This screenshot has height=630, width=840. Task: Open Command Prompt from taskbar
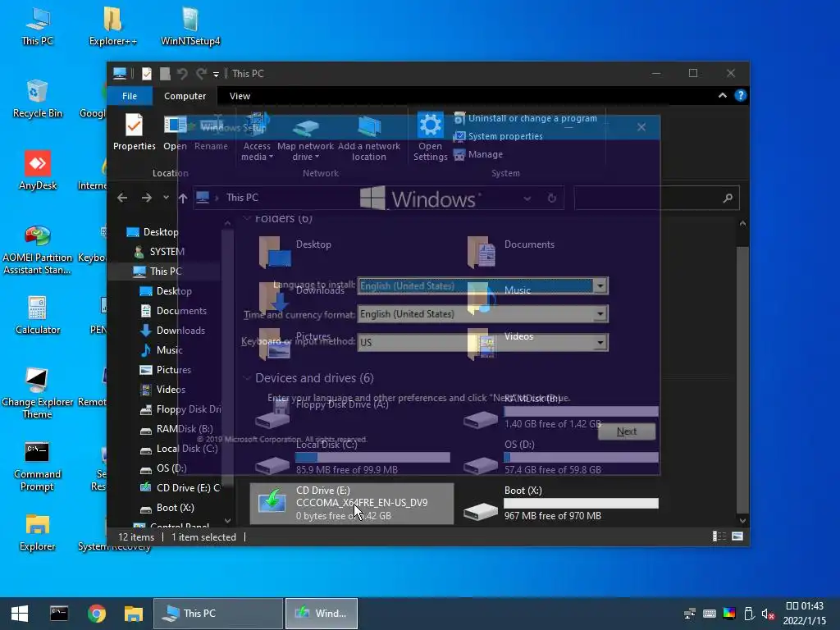[59, 614]
